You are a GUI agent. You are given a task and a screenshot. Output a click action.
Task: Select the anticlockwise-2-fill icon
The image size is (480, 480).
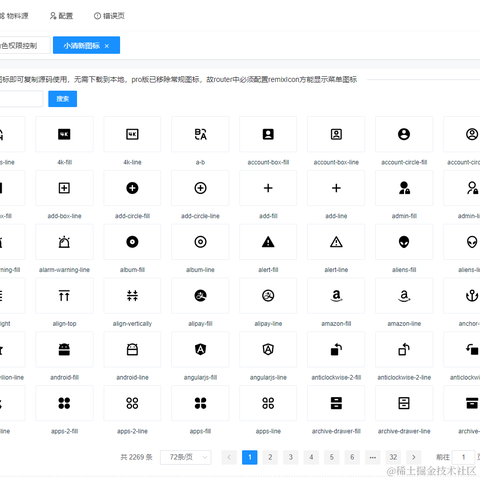point(336,349)
